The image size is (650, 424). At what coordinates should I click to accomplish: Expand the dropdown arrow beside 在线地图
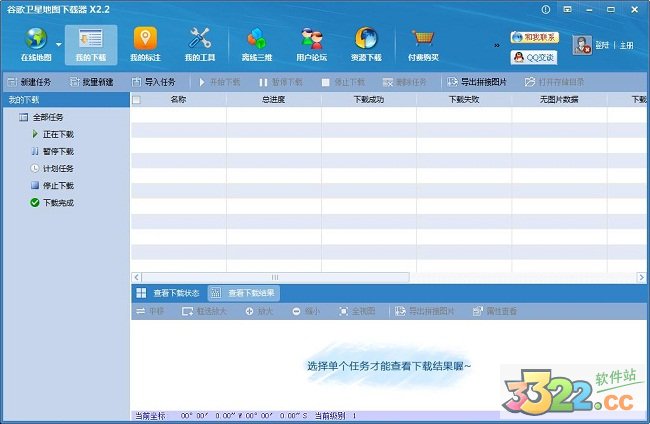[59, 44]
